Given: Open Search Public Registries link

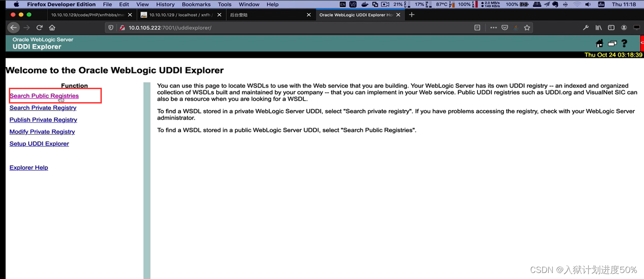Looking at the screenshot, I should (44, 96).
